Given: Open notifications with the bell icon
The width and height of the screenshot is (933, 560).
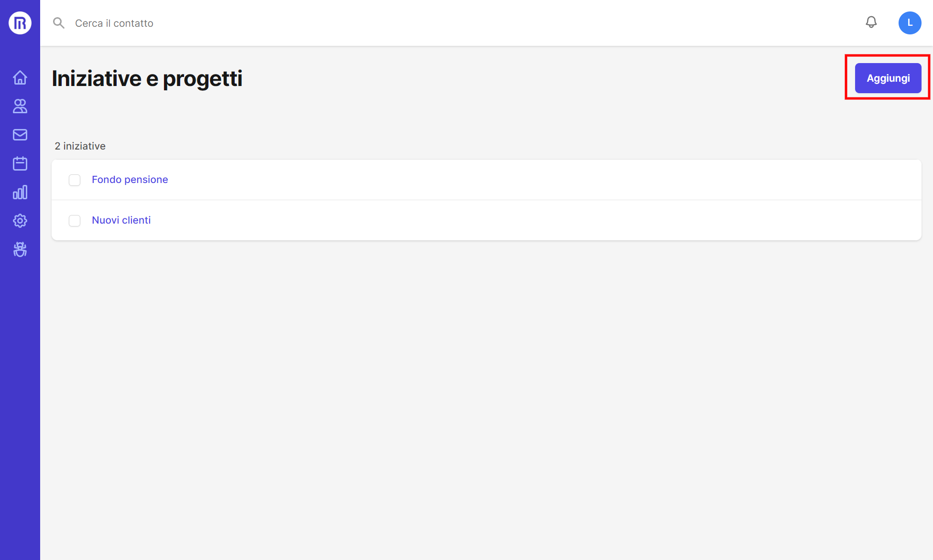Looking at the screenshot, I should 871,22.
